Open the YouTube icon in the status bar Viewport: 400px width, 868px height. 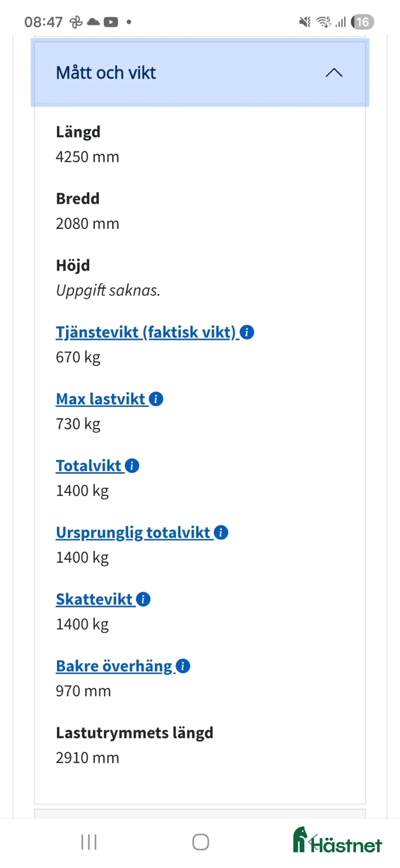[111, 22]
